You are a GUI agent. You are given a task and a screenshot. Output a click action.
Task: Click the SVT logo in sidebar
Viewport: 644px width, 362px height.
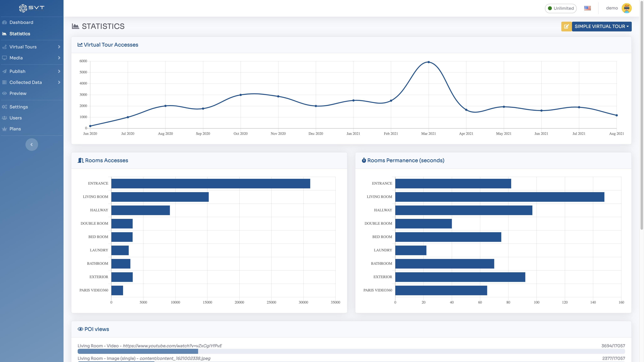point(31,8)
